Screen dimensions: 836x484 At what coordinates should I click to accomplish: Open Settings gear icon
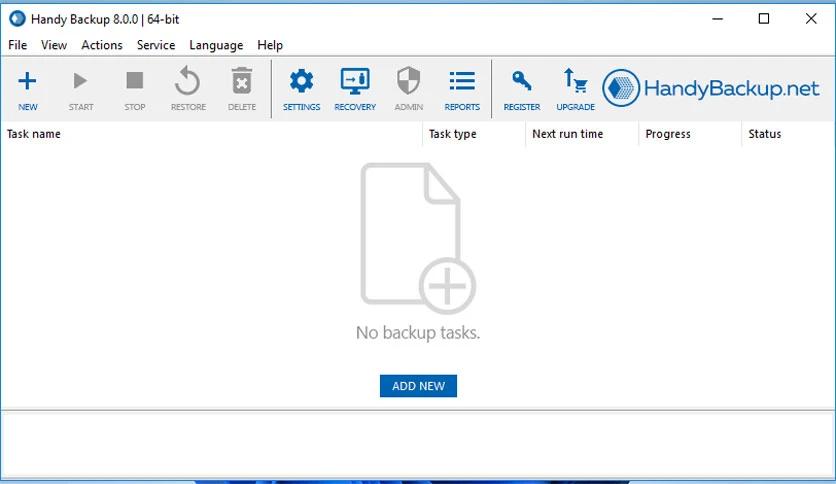tap(302, 81)
